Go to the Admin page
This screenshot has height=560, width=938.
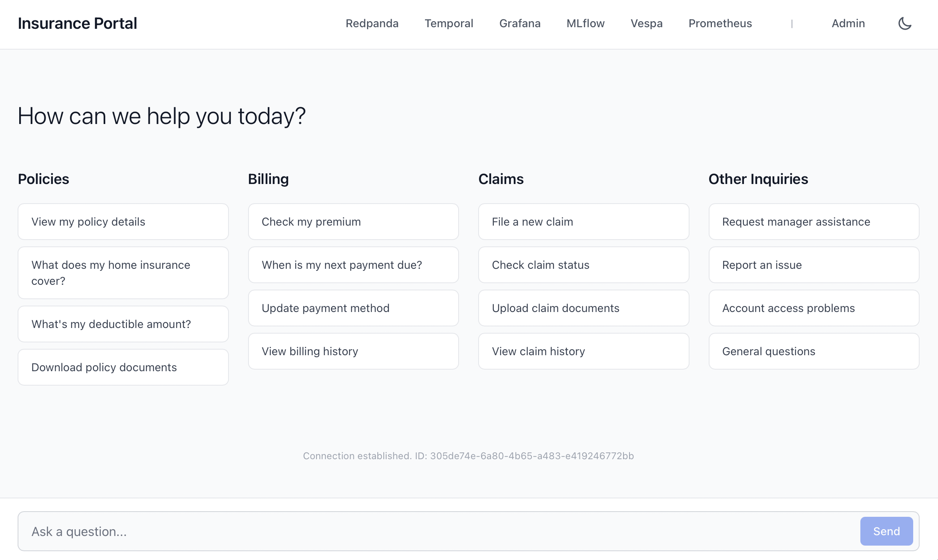pyautogui.click(x=848, y=24)
